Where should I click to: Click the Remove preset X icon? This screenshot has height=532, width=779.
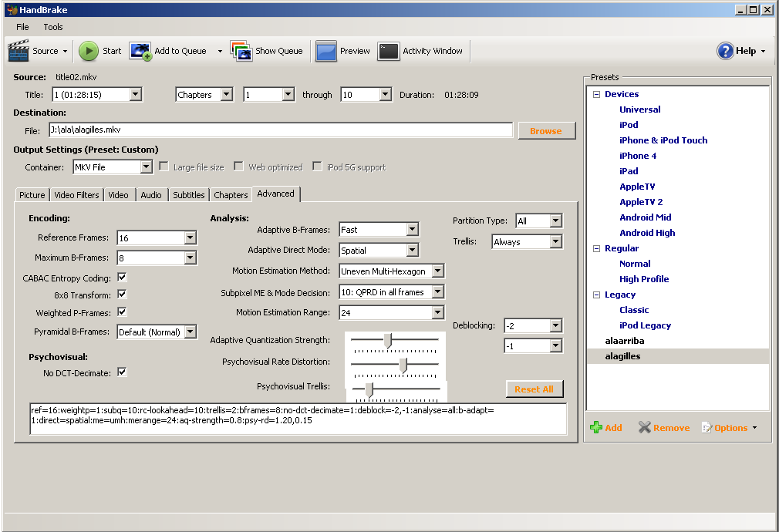(644, 427)
